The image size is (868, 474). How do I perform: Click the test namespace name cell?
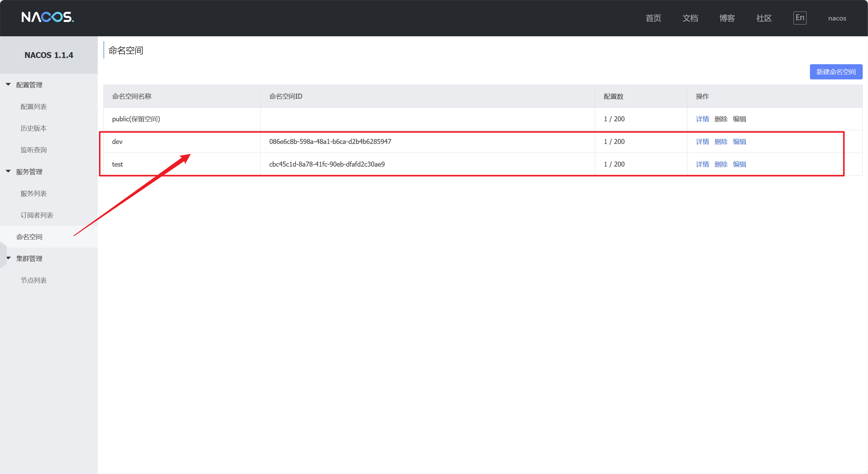pos(182,164)
